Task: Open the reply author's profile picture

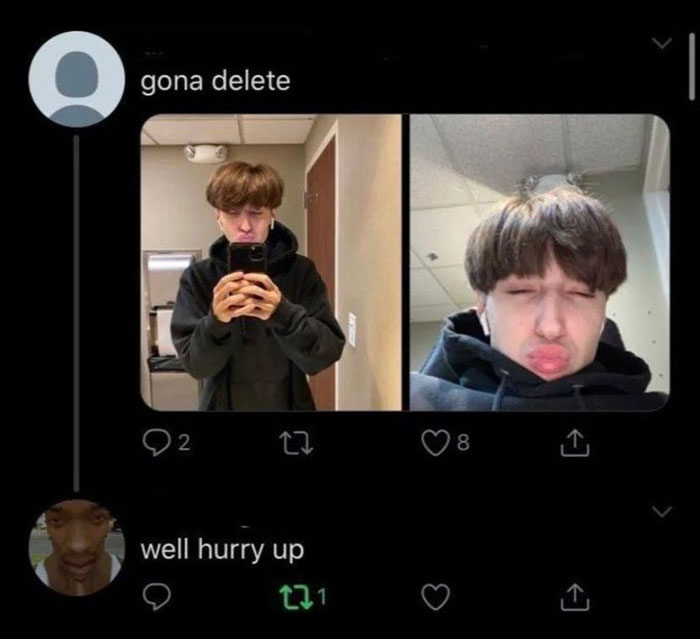Action: [x=77, y=548]
